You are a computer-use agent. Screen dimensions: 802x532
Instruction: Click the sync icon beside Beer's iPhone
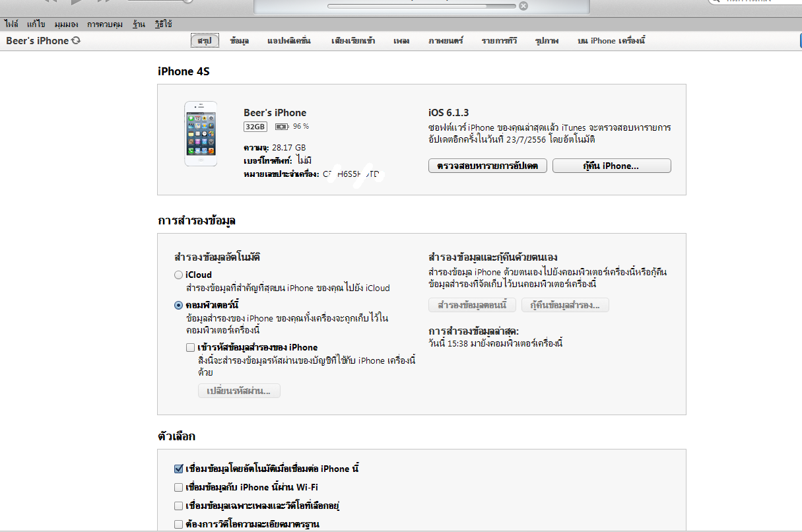(77, 41)
